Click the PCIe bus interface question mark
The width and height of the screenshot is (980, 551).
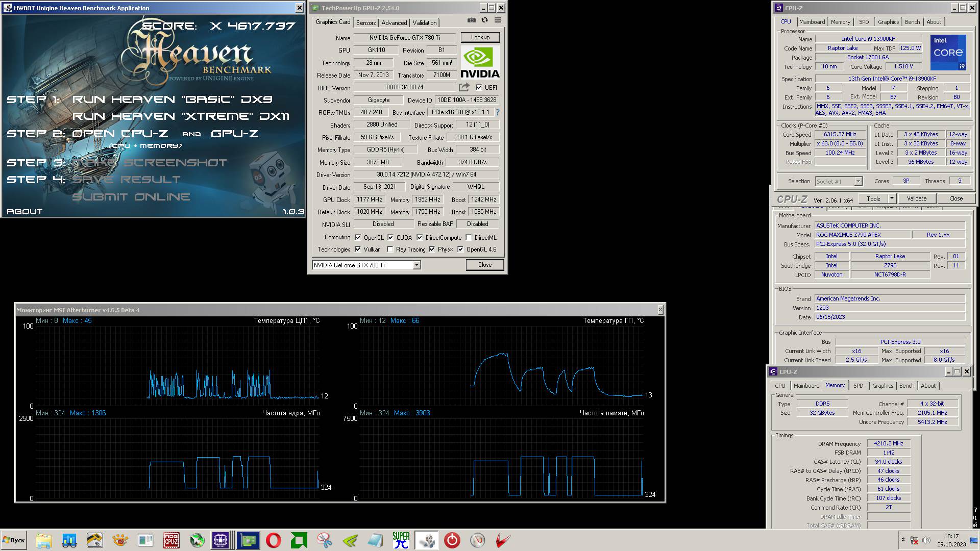tap(497, 112)
